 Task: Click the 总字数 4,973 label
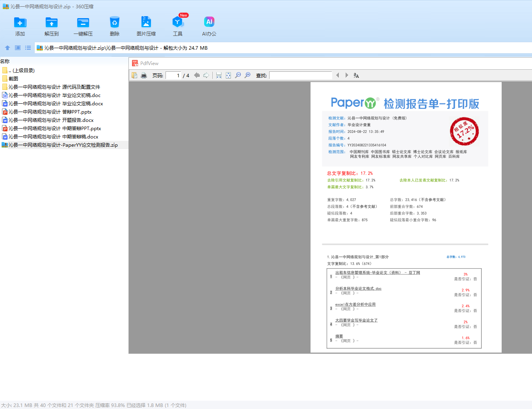[456, 257]
